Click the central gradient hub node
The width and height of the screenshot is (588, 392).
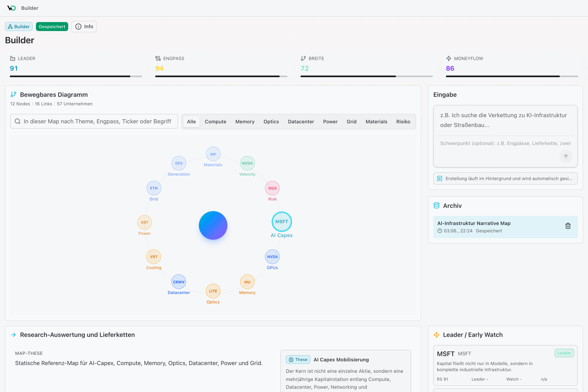coord(213,225)
